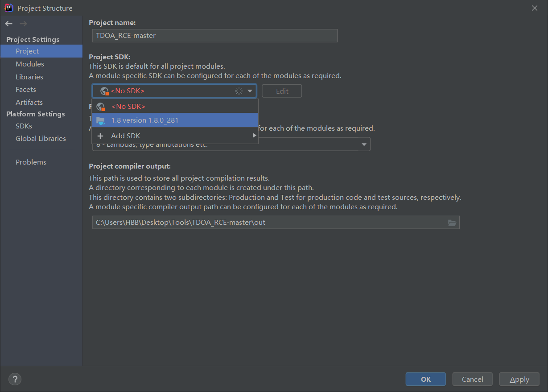Click the Project Settings heading
Screen dimensions: 548x392
[x=33, y=39]
